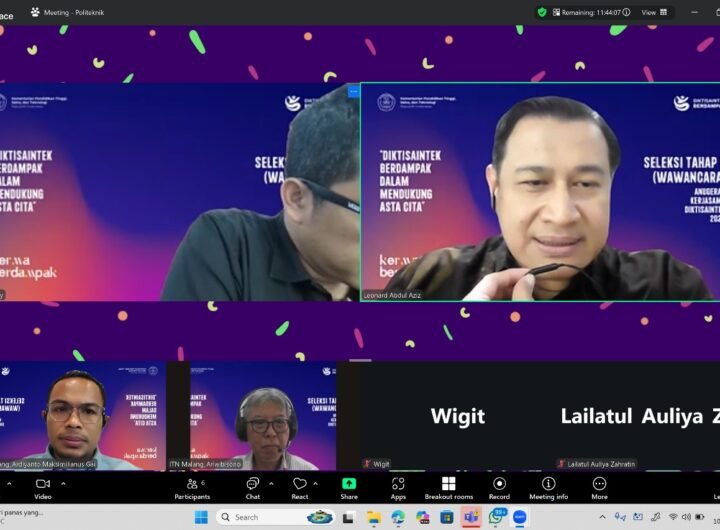The image size is (720, 530).
Task: Change layout using the View button
Action: pos(652,12)
